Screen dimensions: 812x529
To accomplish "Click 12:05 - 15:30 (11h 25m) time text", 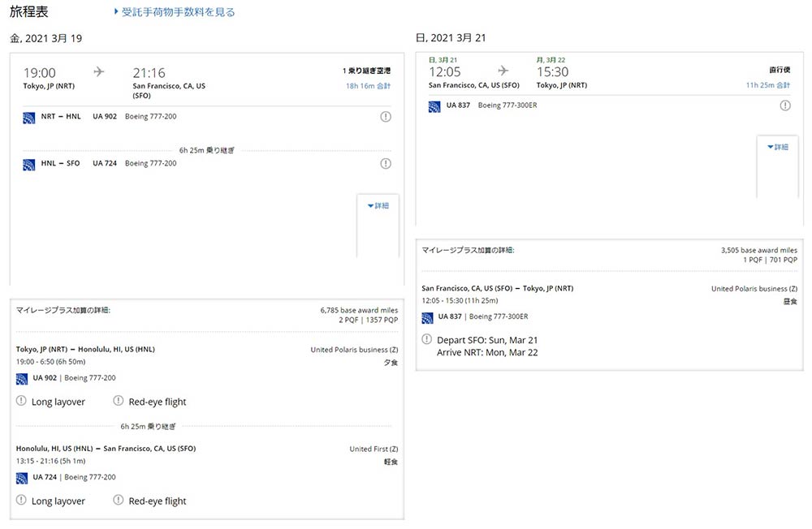I will point(460,301).
